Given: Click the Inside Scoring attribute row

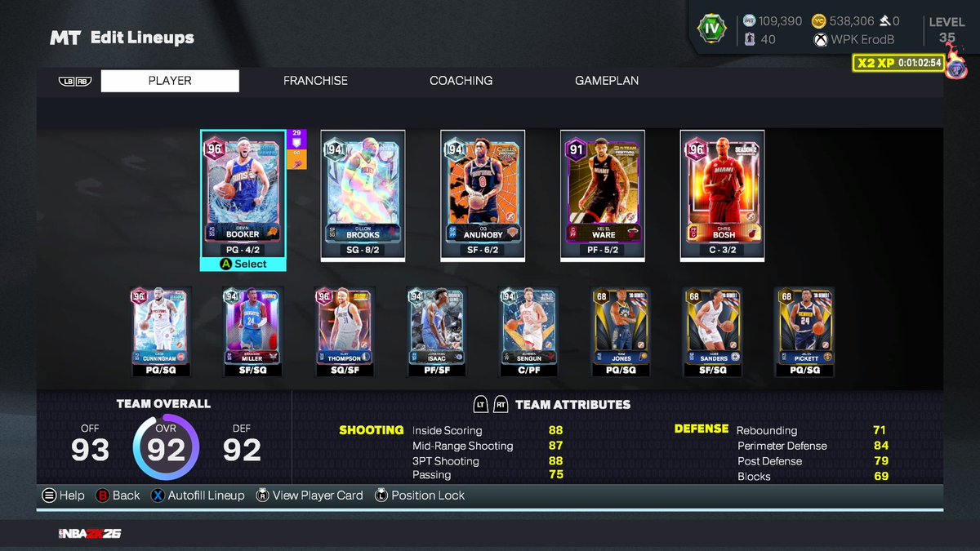Looking at the screenshot, I should click(487, 430).
